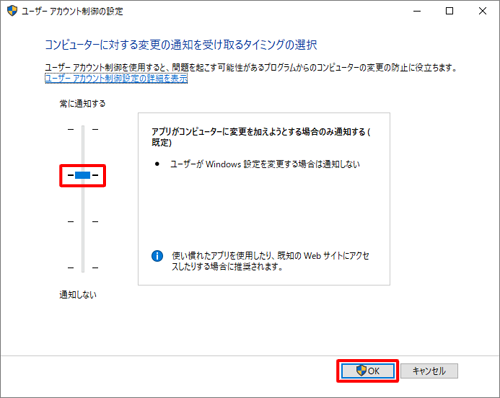This screenshot has width=500, height=398.
Task: Click the window title ユーザー アカウント制御の設定
Action: pyautogui.click(x=72, y=11)
